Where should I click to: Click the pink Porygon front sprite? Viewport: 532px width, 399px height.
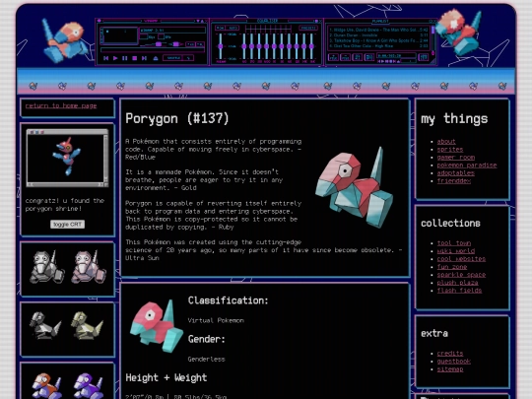[89, 268]
